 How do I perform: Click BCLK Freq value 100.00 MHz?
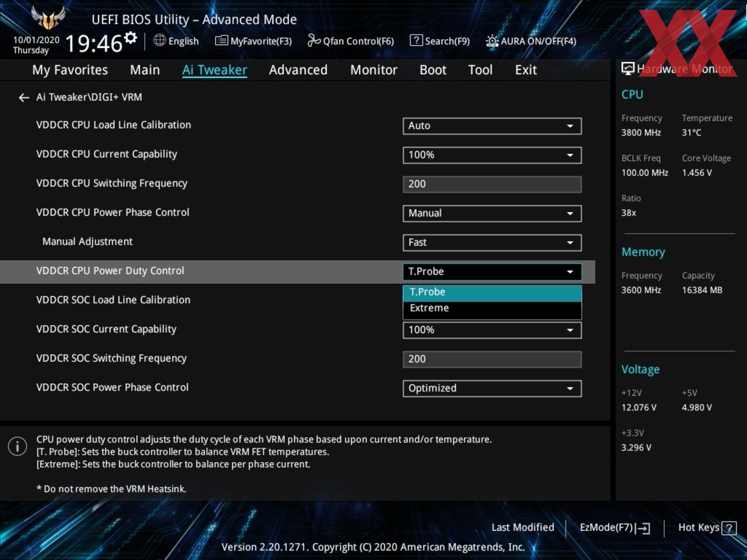point(645,173)
